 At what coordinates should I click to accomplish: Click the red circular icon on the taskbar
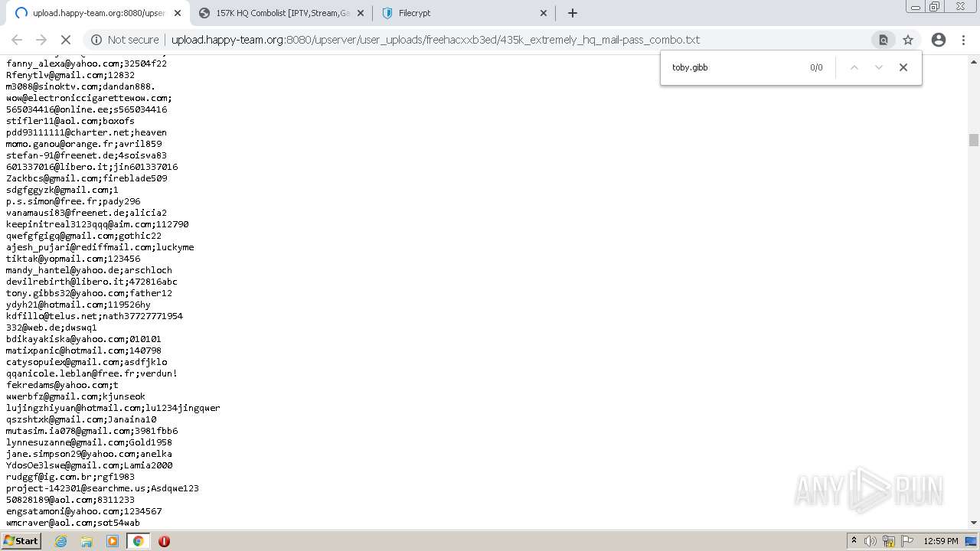(x=164, y=541)
